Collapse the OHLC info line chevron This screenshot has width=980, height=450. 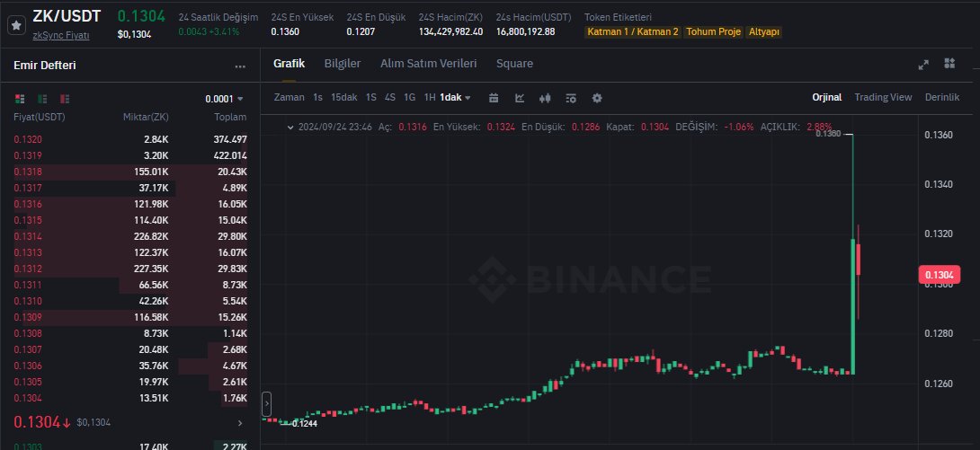tap(290, 127)
